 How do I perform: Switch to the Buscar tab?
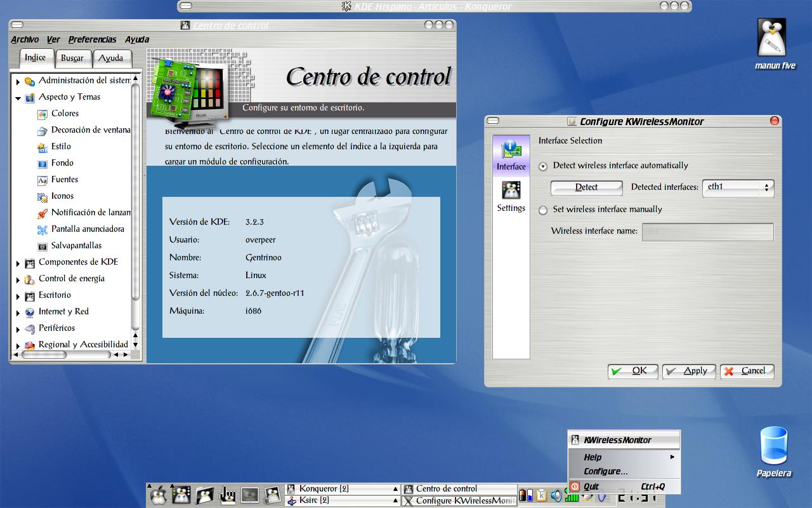click(72, 58)
